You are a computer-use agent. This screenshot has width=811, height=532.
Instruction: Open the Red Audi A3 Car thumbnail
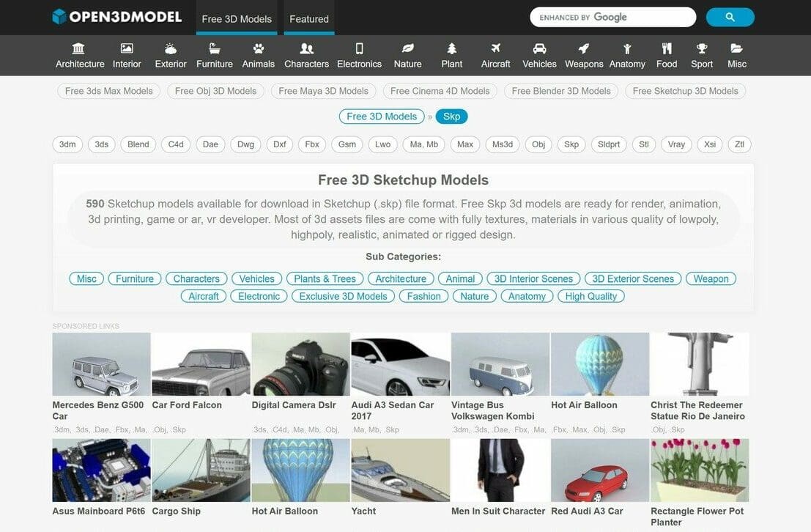point(600,470)
